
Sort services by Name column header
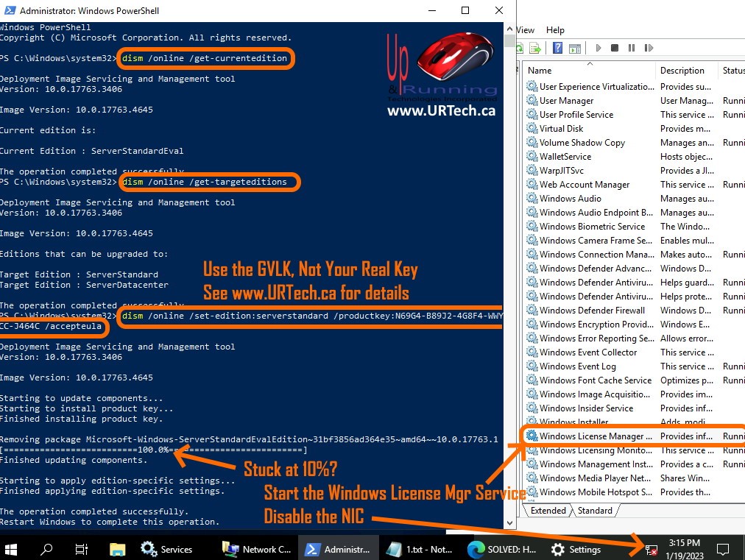(589, 71)
